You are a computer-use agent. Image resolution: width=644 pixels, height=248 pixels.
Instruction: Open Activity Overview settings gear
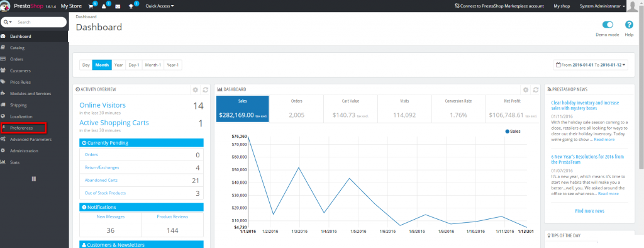point(196,89)
